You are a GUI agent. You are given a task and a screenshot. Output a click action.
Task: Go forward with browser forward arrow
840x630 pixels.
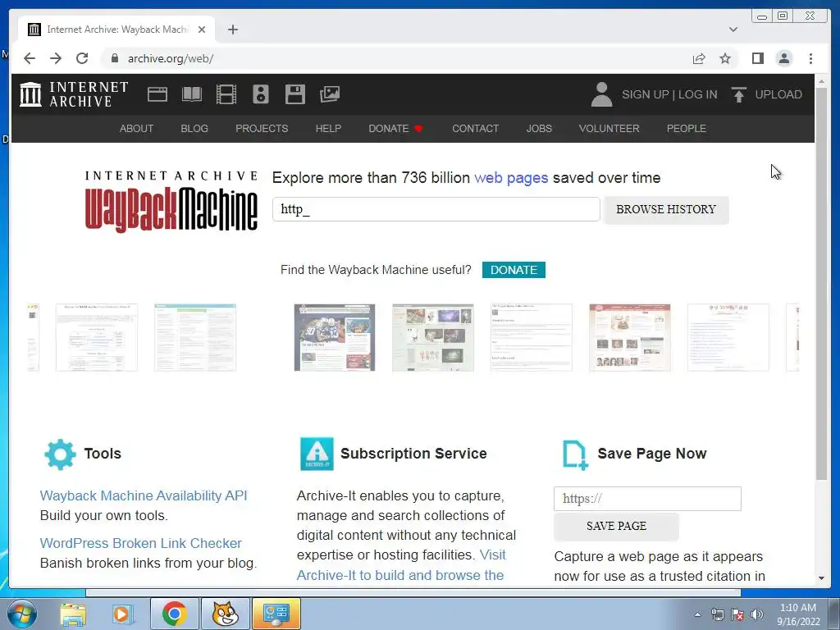[x=56, y=58]
